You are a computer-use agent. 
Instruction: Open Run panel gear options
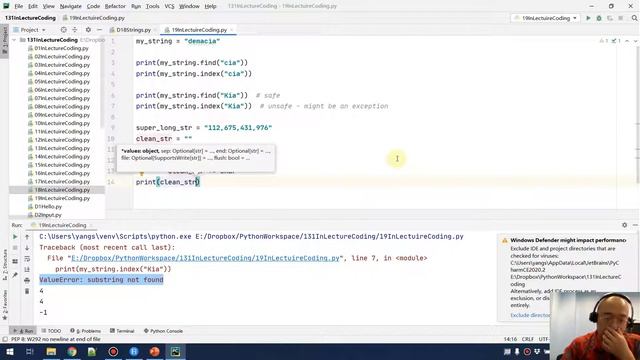pyautogui.click(x=624, y=225)
